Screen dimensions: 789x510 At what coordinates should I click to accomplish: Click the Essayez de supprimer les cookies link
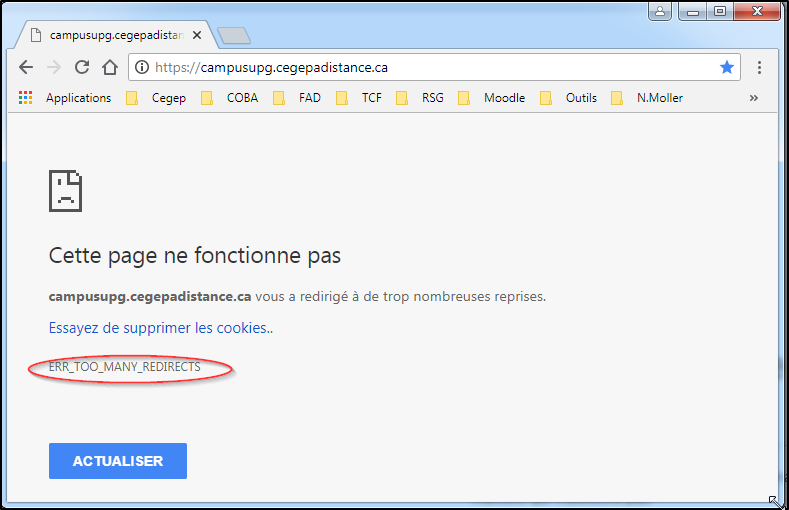tap(160, 328)
